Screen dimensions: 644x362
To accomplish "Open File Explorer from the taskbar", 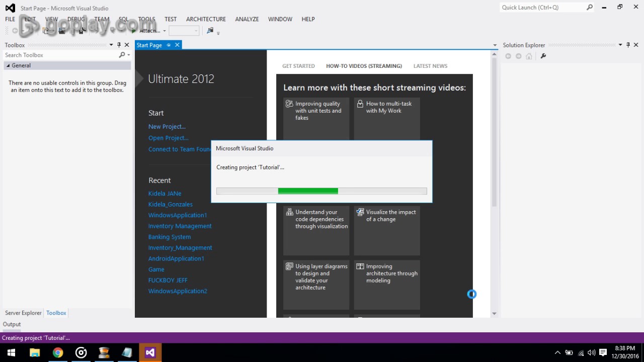I will pyautogui.click(x=35, y=352).
